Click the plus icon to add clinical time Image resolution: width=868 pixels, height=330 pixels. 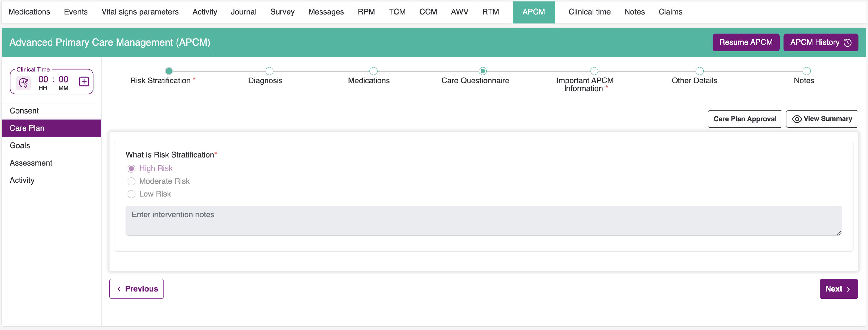[84, 82]
